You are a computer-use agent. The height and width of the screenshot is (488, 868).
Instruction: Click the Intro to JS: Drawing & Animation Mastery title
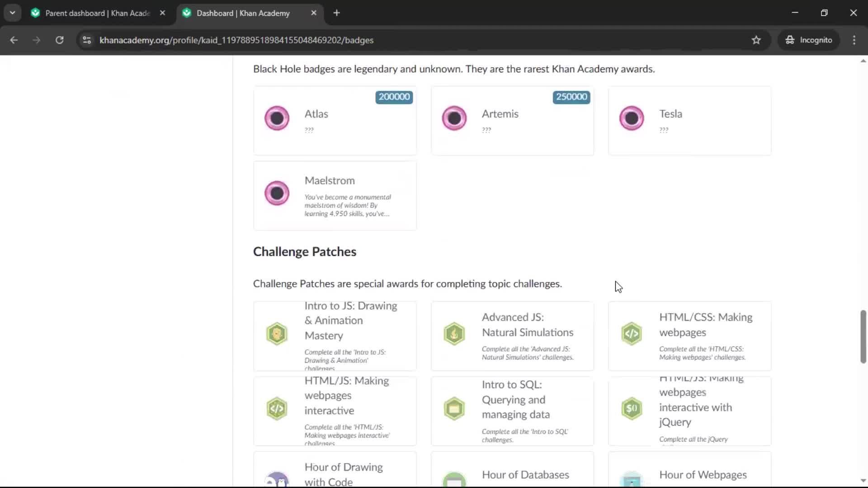(351, 321)
